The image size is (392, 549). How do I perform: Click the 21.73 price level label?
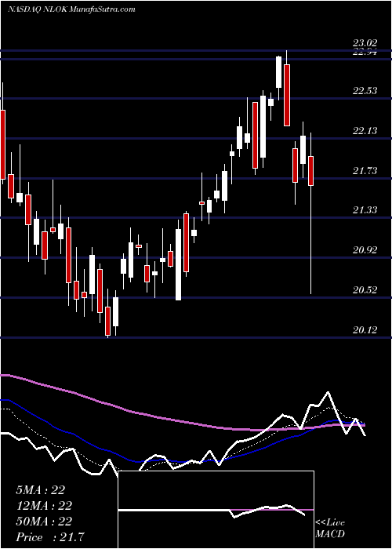[365, 171]
